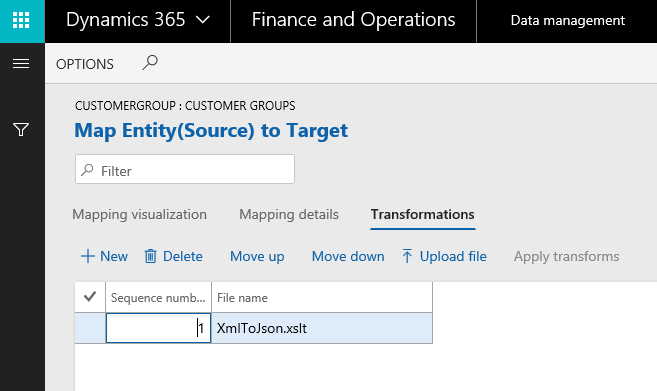Click the search magnifier beside OPTIONS
The width and height of the screenshot is (657, 391).
coord(150,63)
